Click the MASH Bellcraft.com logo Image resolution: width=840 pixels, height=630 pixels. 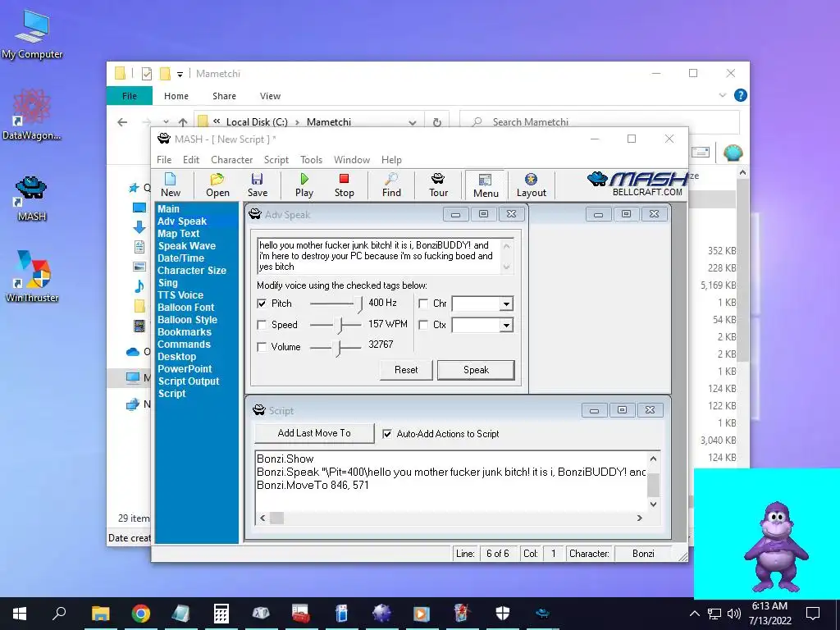tap(637, 184)
